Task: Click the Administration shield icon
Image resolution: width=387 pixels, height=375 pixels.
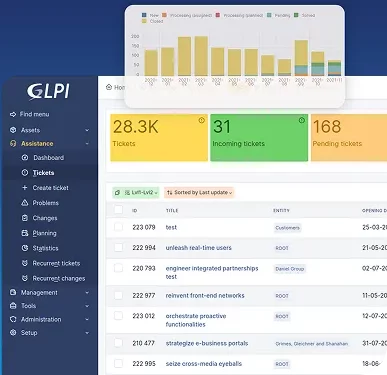Action: click(x=13, y=319)
